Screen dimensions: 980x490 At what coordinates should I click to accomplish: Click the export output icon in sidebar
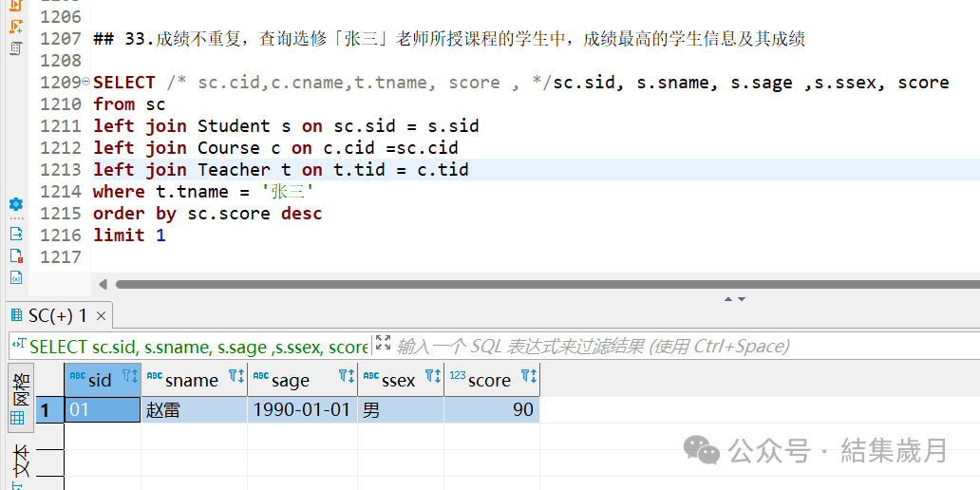(16, 234)
